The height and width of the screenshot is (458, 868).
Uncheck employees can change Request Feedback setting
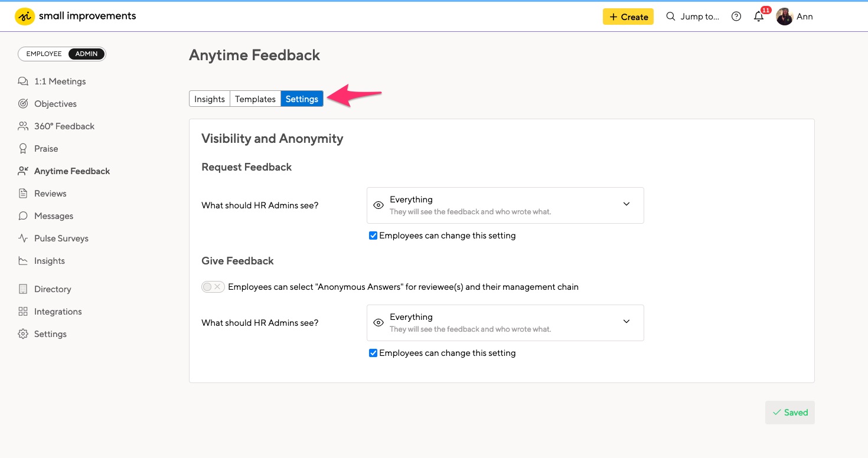point(373,235)
